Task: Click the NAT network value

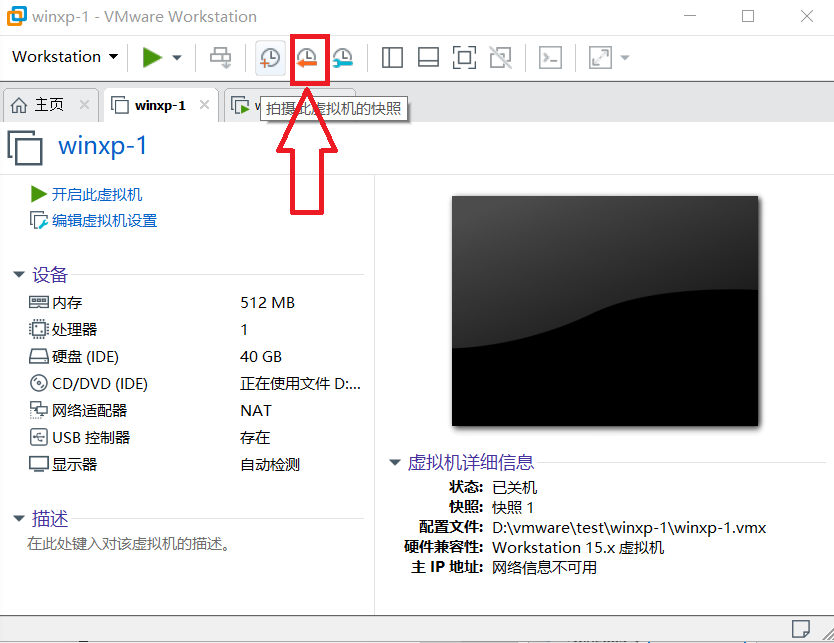Action: click(256, 411)
